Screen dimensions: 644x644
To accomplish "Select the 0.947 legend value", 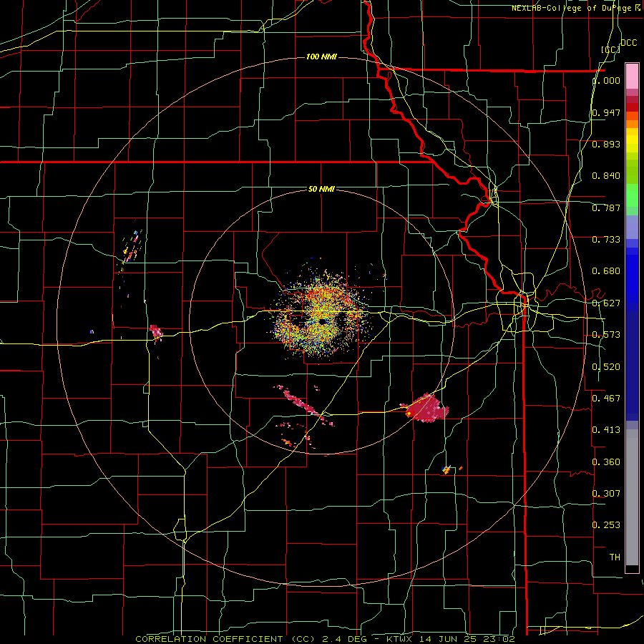I will [x=606, y=112].
